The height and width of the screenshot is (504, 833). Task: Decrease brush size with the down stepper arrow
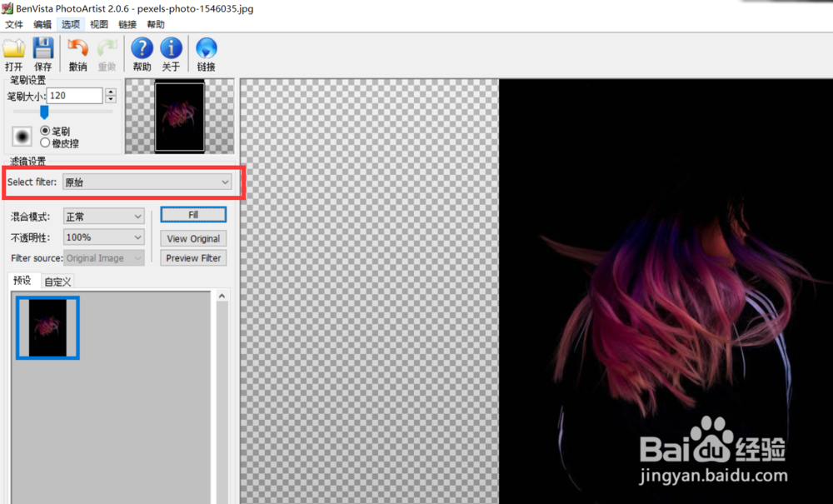(111, 99)
